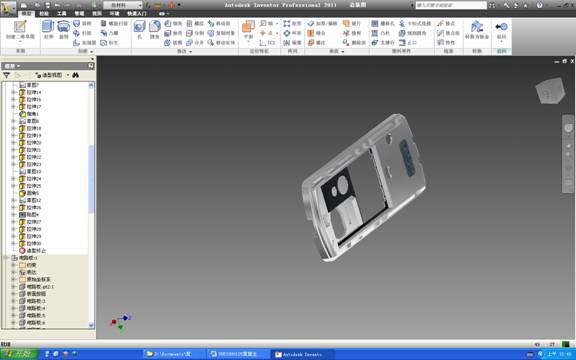The width and height of the screenshot is (576, 360).
Task: Select the Emboss (凸雕) tool
Action: click(x=109, y=33)
